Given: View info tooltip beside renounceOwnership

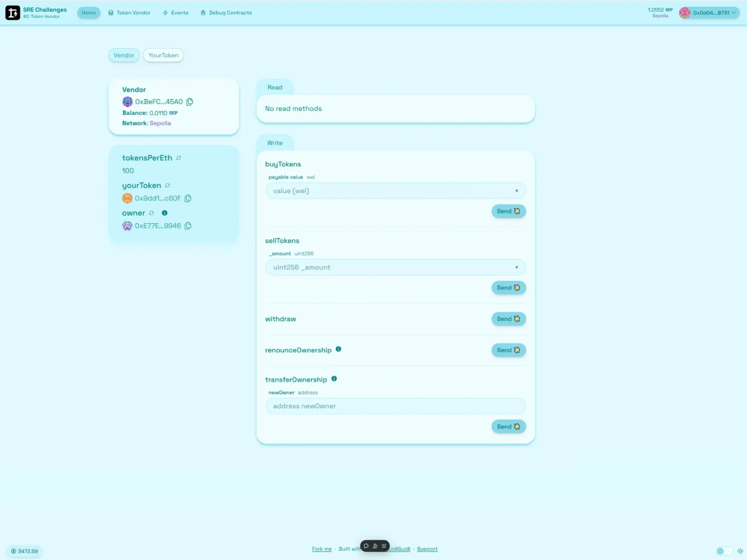Looking at the screenshot, I should pyautogui.click(x=338, y=349).
